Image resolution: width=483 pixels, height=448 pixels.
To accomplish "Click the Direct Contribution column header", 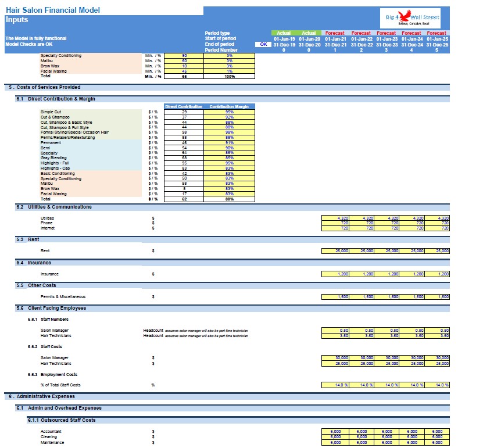I will [x=184, y=106].
